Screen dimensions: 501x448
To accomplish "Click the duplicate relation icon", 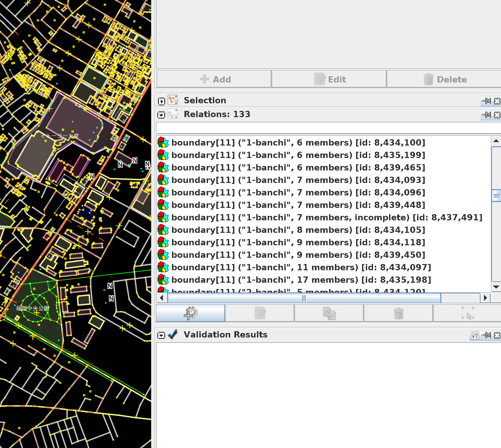I will (x=329, y=313).
